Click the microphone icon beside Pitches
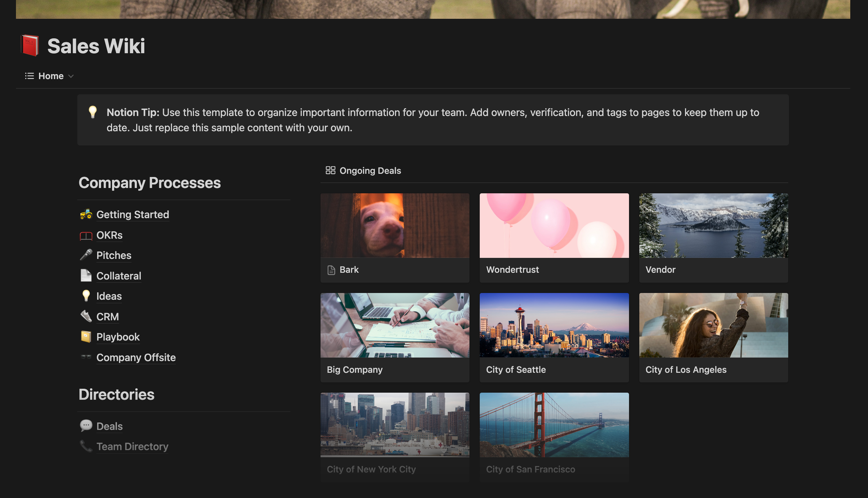Viewport: 868px width, 498px height. click(86, 255)
